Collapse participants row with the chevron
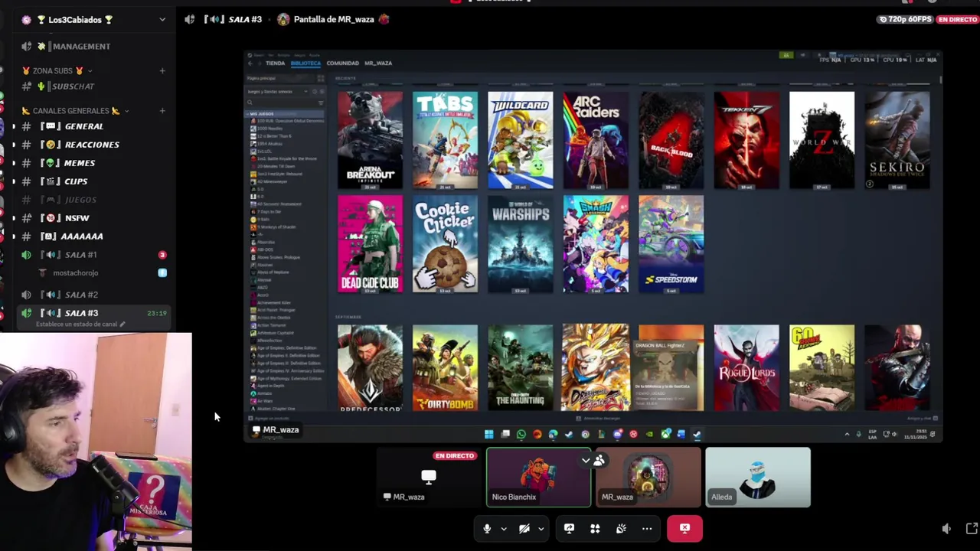 (586, 461)
